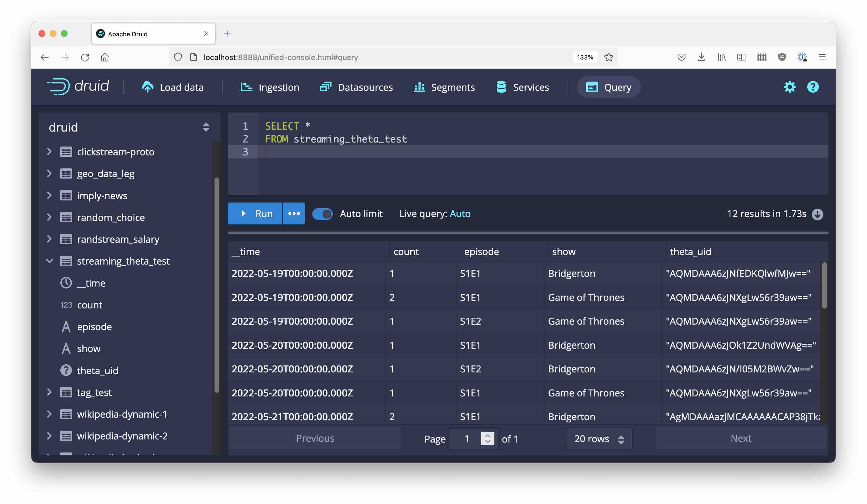Reload the page with browser refresh icon
Image resolution: width=867 pixels, height=504 pixels.
click(x=85, y=57)
